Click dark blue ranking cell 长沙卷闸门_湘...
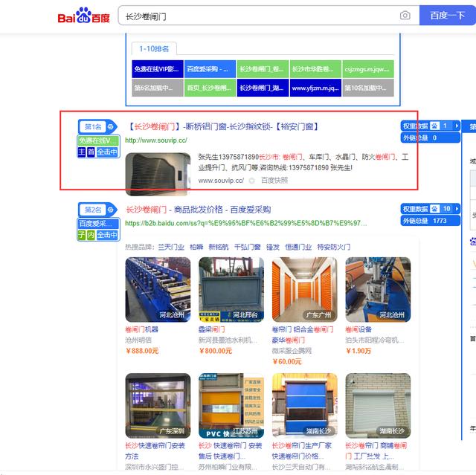476x475 pixels. point(263,88)
